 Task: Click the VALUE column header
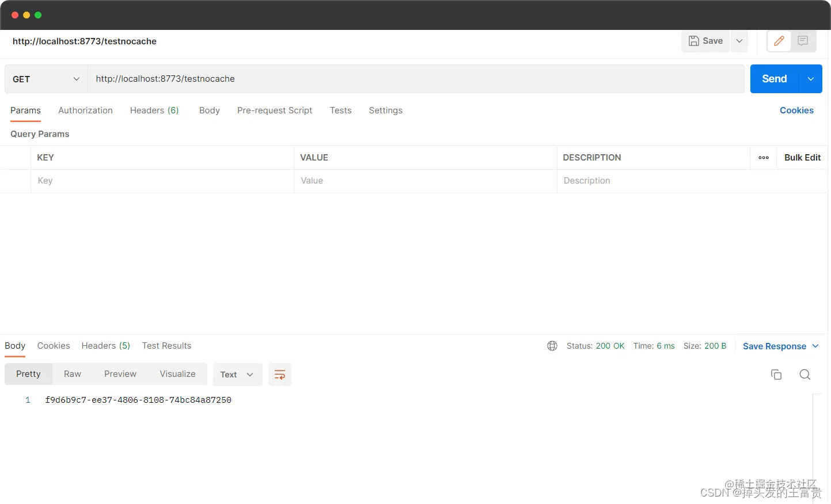[314, 158]
